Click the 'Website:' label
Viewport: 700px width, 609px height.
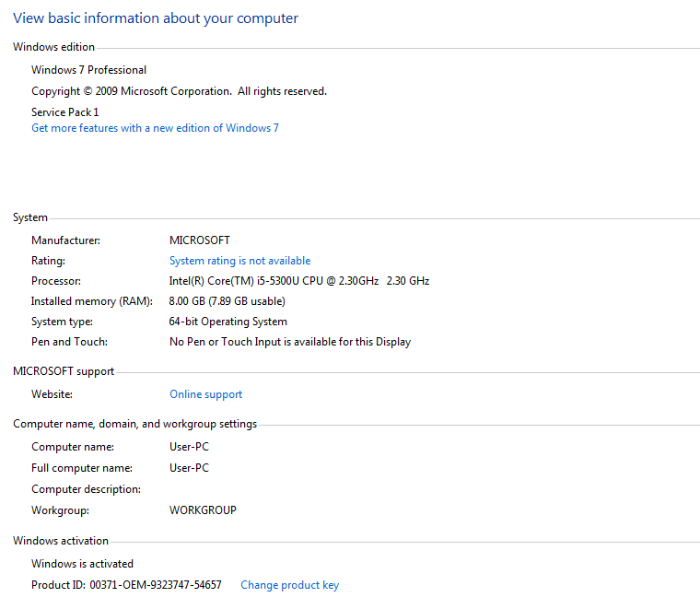(x=52, y=394)
